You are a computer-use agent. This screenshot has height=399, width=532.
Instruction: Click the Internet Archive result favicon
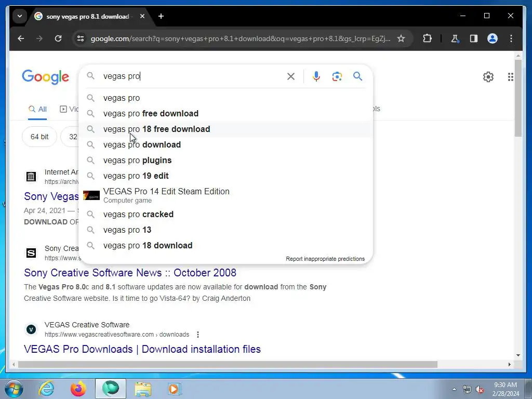click(x=31, y=177)
